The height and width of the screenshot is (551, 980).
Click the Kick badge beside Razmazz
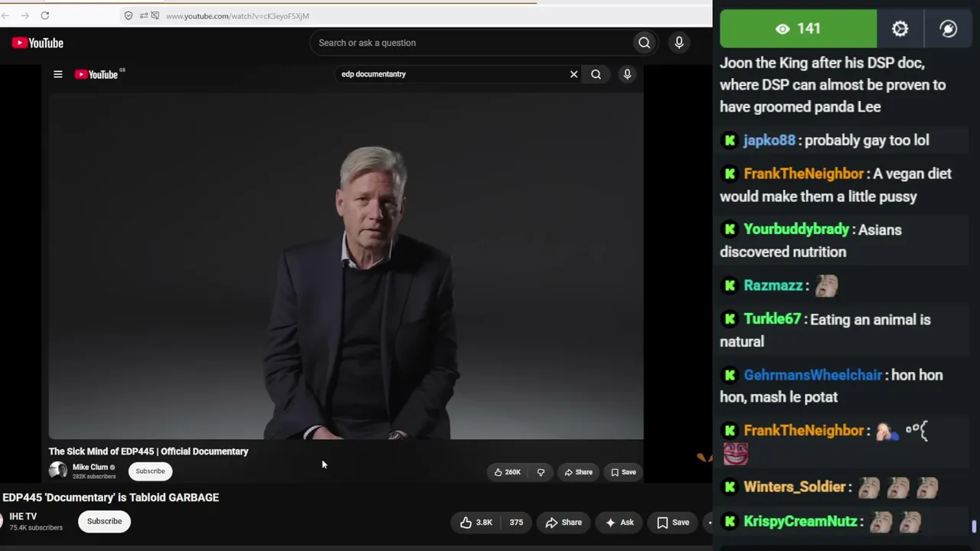pyautogui.click(x=730, y=285)
